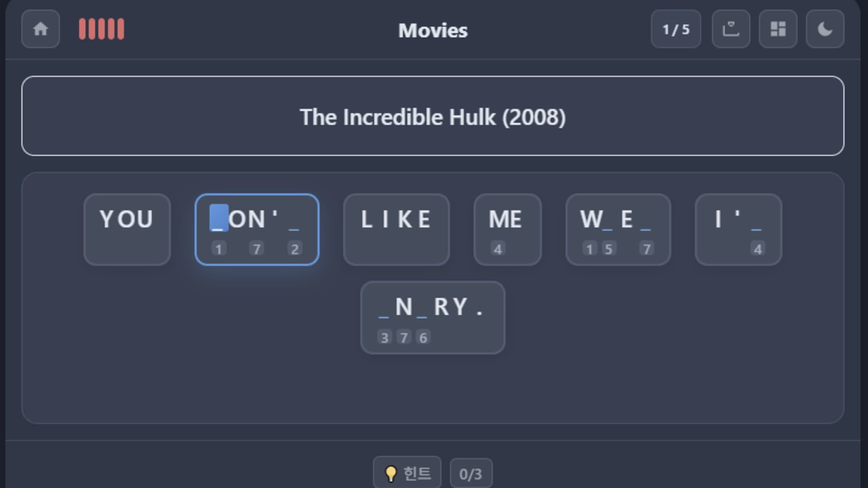This screenshot has height=488, width=868.
Task: Click the 1/5 puzzle progress counter
Action: coord(675,29)
